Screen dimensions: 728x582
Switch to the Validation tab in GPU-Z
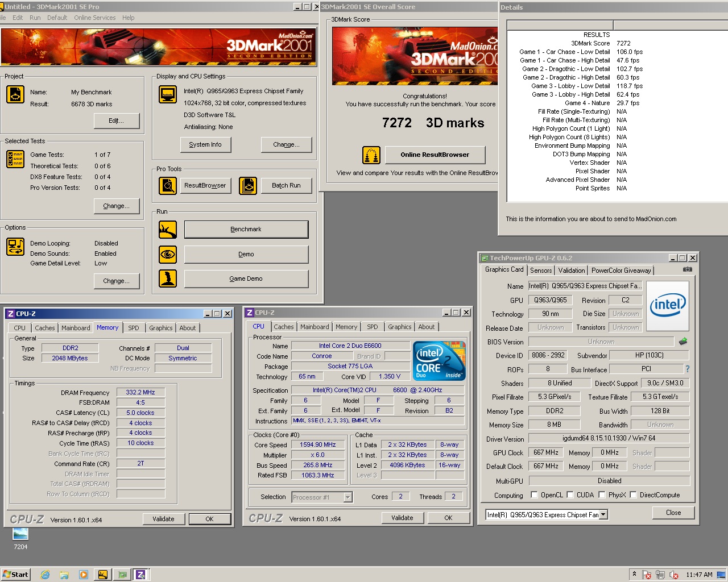(x=571, y=271)
